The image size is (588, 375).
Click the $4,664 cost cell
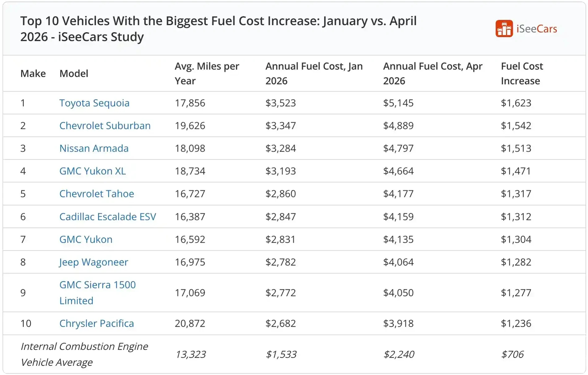398,171
